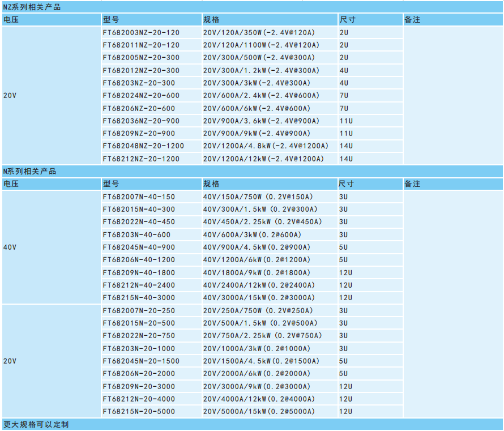Click model FT68209N-40-1800
Image resolution: width=504 pixels, height=431 pixels.
139,273
